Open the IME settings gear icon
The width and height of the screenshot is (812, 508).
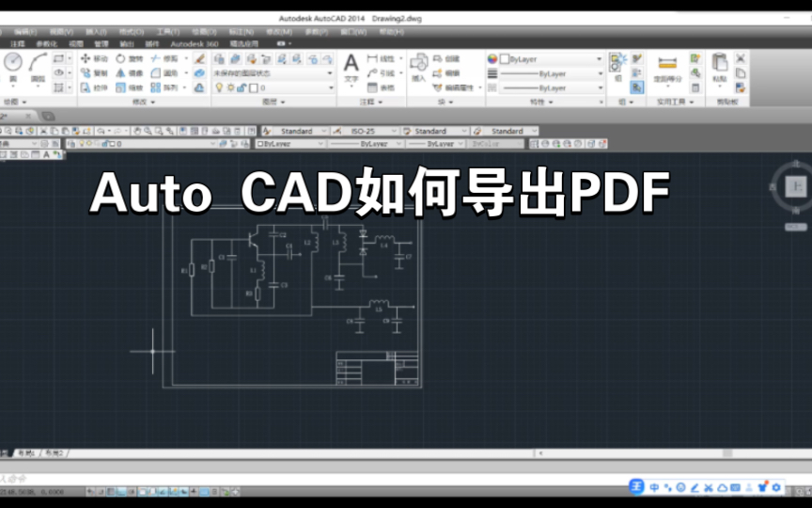click(x=775, y=487)
